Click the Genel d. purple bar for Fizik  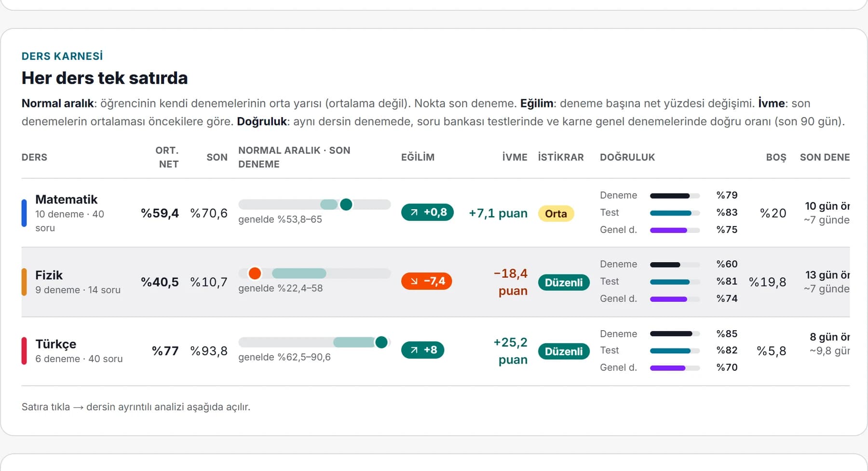point(675,299)
